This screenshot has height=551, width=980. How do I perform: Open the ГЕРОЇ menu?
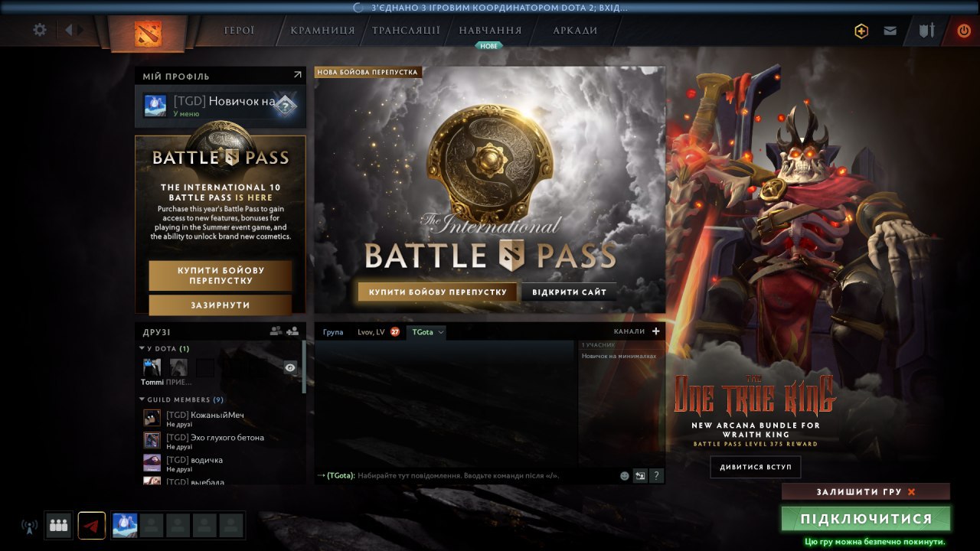[239, 31]
